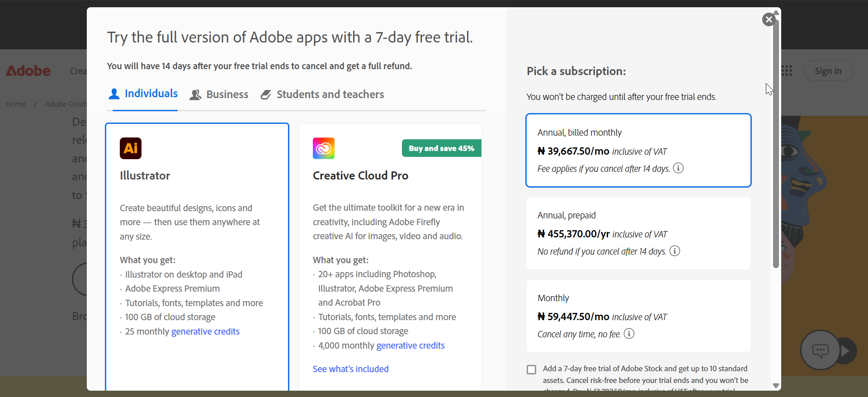This screenshot has width=868, height=397.
Task: Pick the Monthly subscription option
Action: (638, 316)
